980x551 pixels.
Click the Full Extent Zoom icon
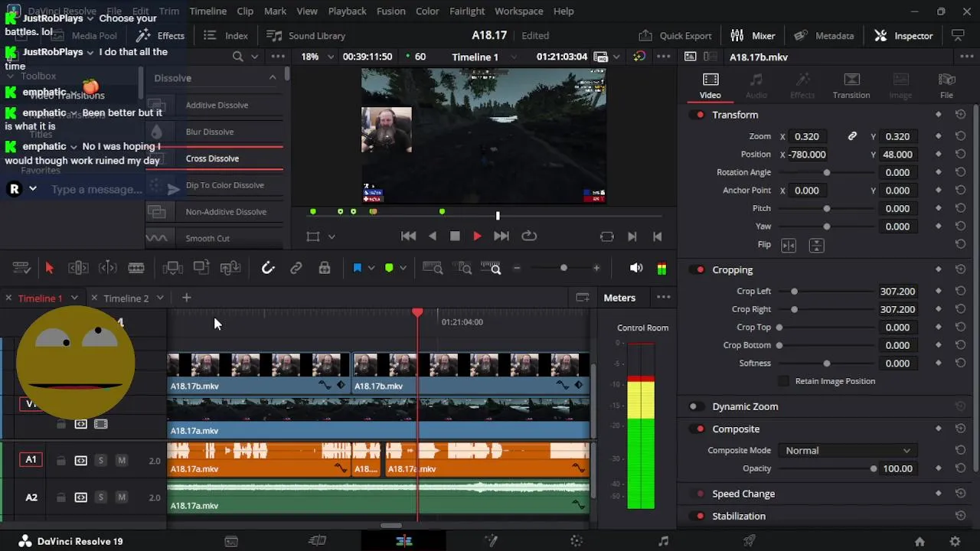(433, 268)
